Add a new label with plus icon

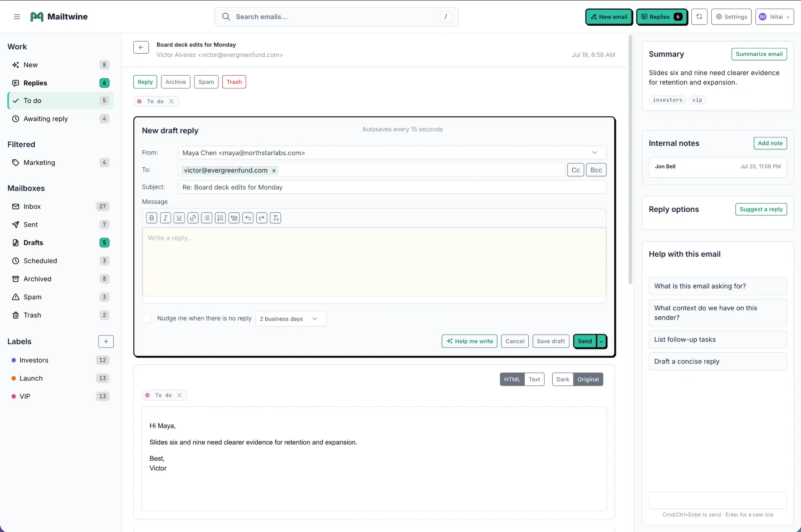[x=106, y=341]
